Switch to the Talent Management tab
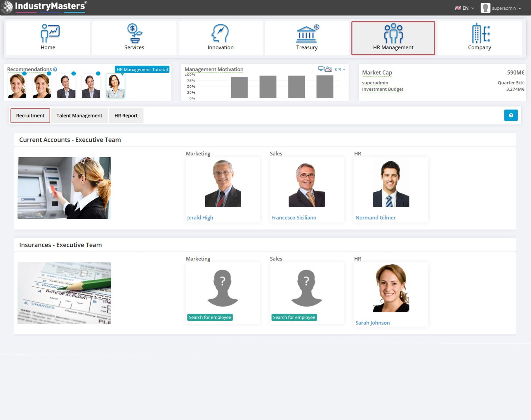 tap(79, 115)
